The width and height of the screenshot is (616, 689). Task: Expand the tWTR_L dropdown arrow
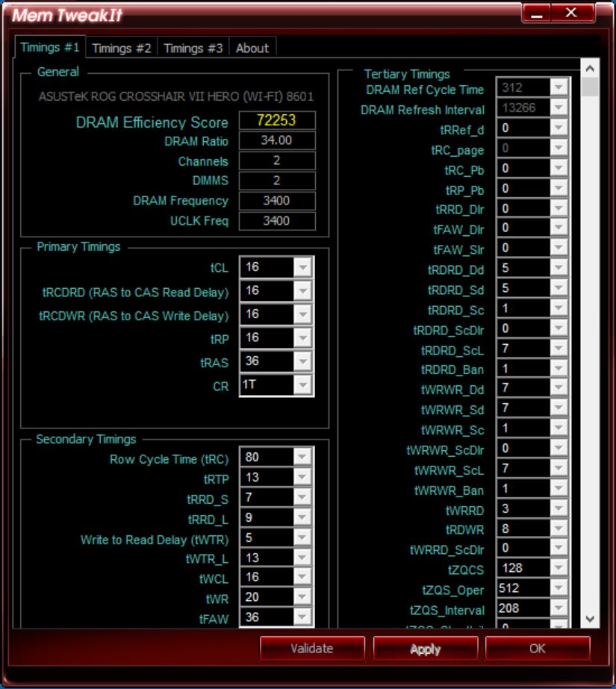[302, 558]
